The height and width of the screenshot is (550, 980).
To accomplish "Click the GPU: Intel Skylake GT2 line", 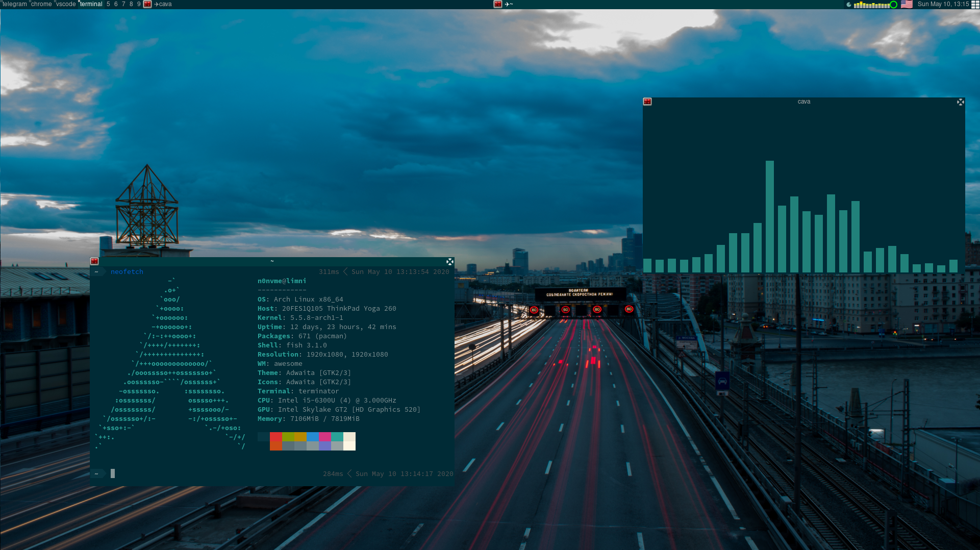I will point(339,410).
